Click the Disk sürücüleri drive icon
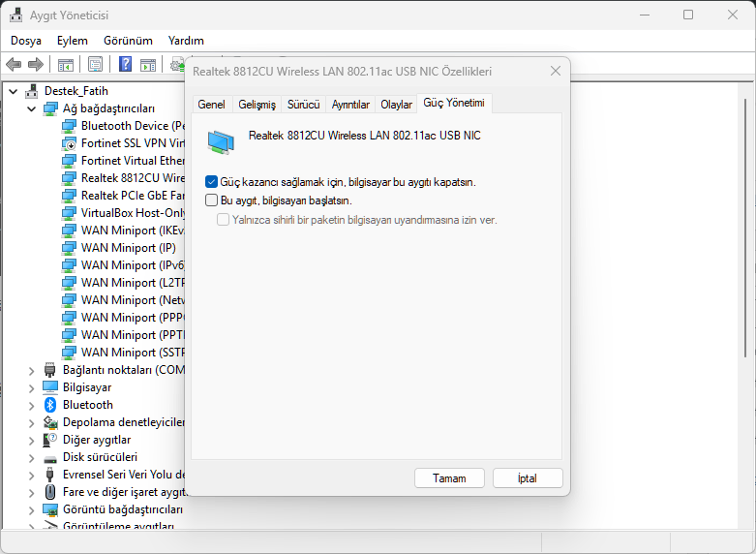This screenshot has height=554, width=756. [50, 458]
